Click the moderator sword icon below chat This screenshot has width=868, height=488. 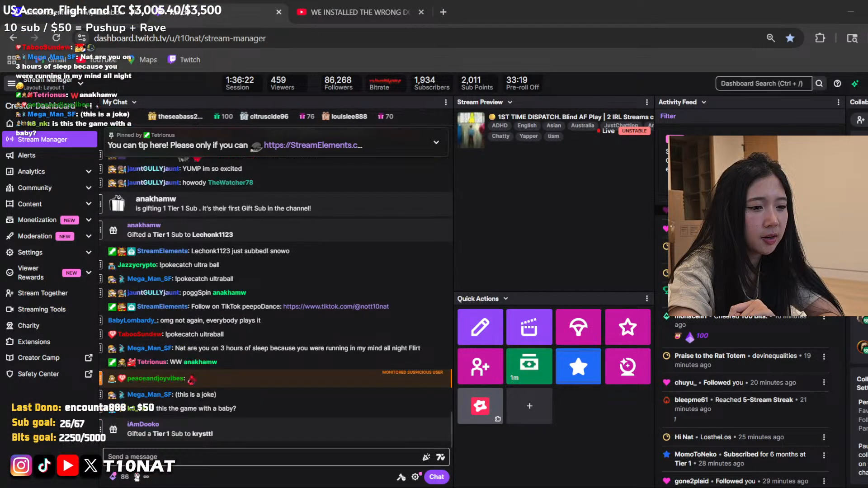[401, 477]
